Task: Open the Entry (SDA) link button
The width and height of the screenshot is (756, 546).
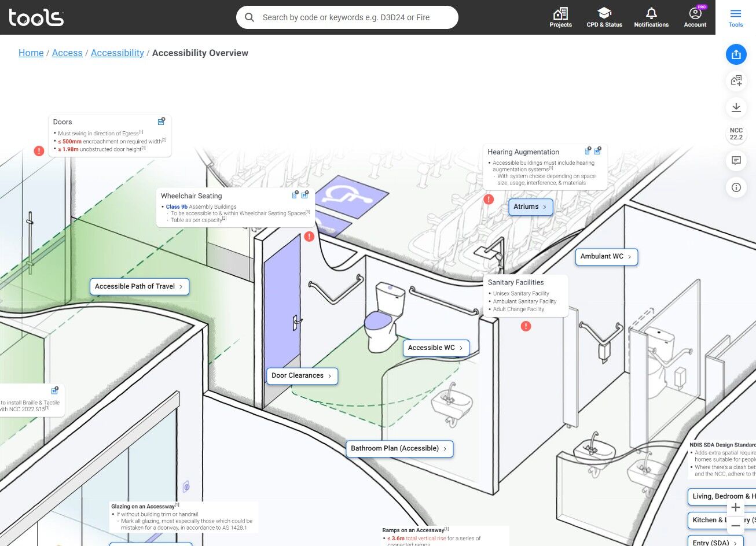Action: 717,543
